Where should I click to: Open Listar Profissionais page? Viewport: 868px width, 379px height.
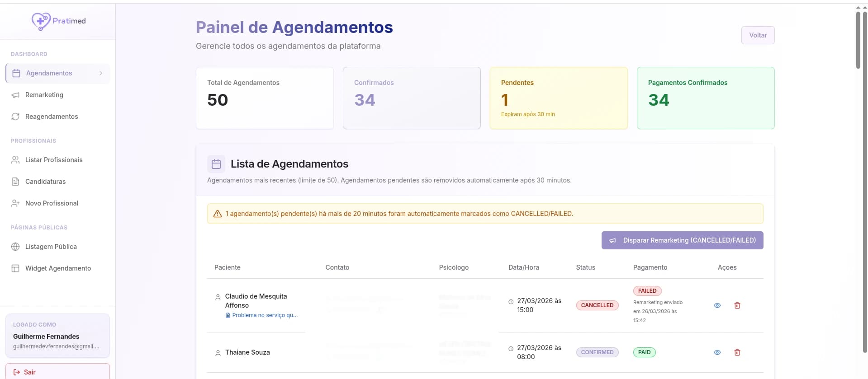tap(58, 160)
